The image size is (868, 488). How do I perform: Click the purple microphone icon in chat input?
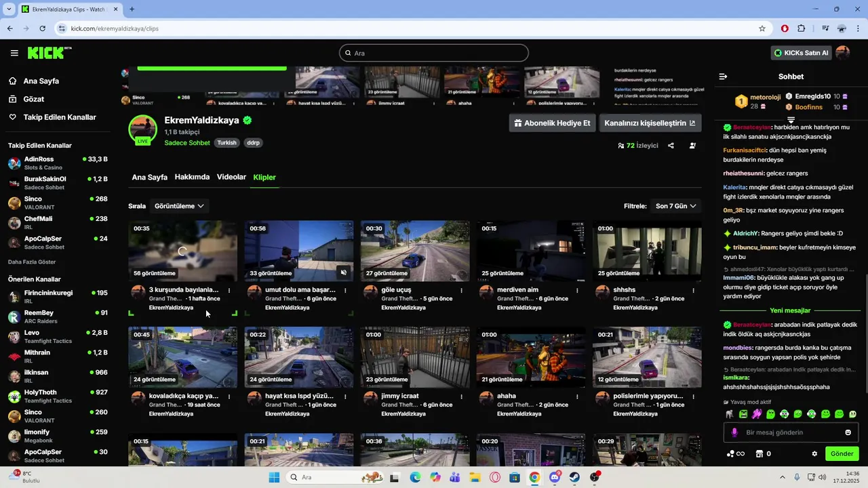(734, 432)
